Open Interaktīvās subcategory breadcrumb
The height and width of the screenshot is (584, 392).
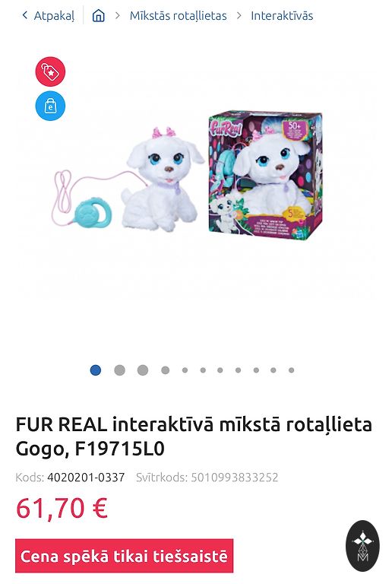(282, 16)
